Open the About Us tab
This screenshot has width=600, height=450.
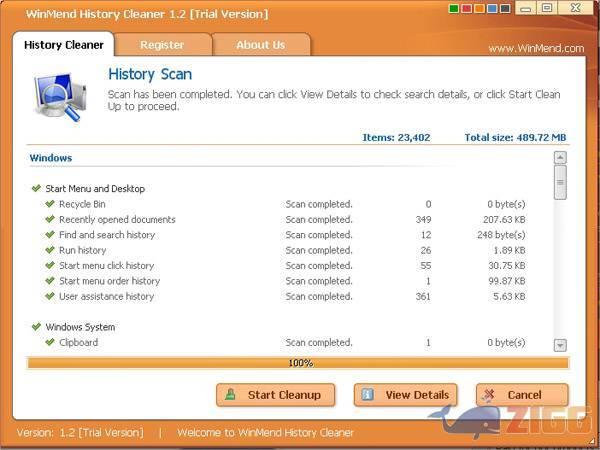click(x=260, y=45)
